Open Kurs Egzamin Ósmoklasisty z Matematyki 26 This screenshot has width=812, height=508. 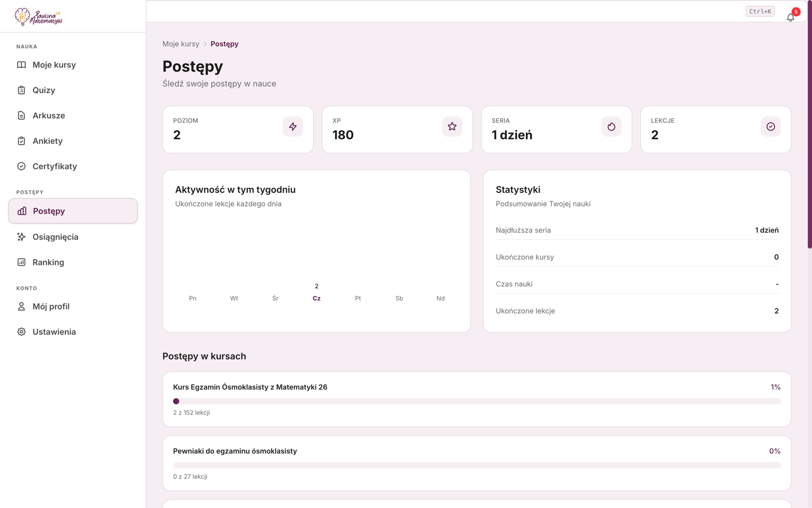coord(250,387)
